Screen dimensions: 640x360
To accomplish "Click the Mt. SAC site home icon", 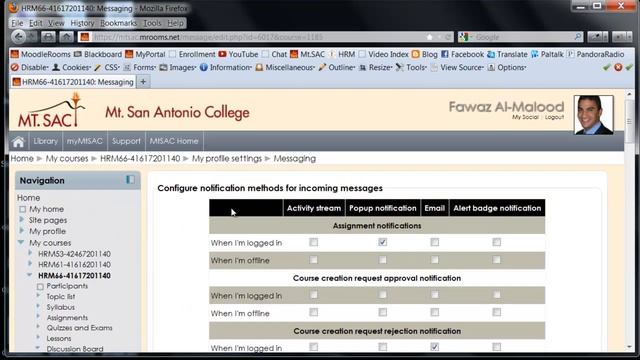I will (18, 142).
